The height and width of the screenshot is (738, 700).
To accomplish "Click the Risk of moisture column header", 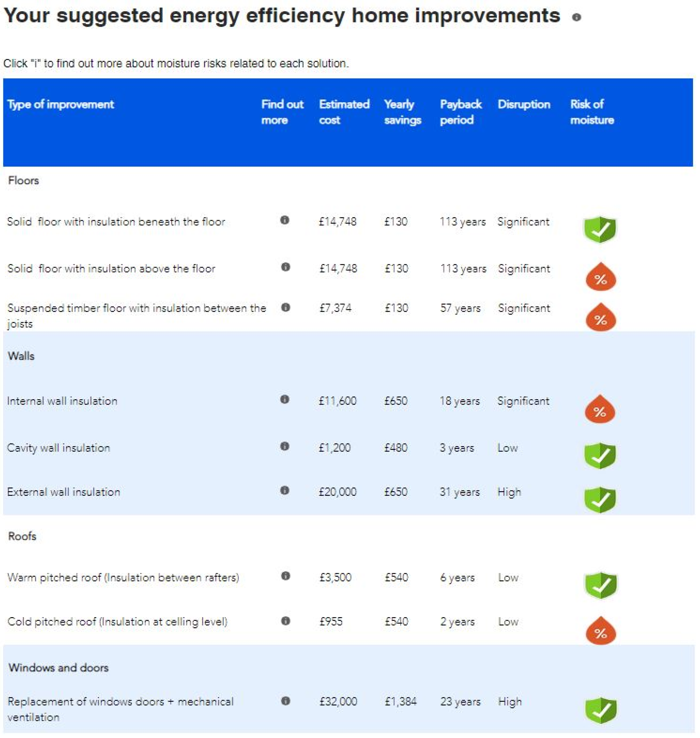I will tap(592, 112).
